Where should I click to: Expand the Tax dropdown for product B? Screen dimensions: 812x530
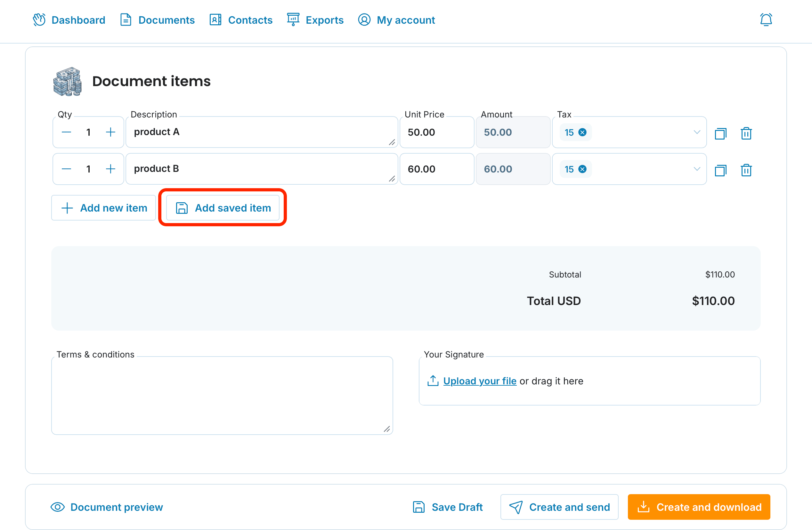[x=697, y=169]
